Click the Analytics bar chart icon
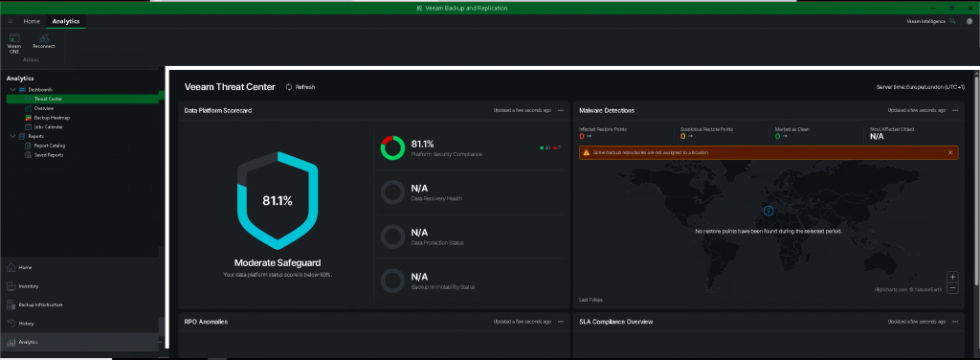 (x=11, y=342)
